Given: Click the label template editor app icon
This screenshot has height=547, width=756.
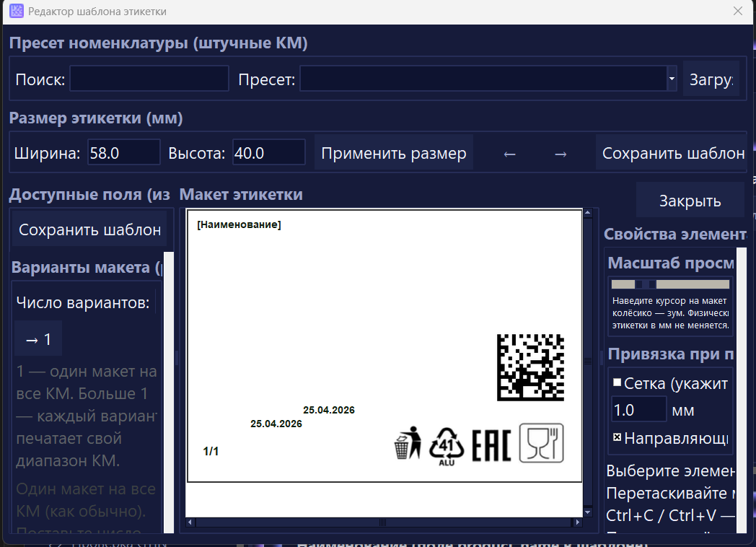Looking at the screenshot, I should point(17,11).
